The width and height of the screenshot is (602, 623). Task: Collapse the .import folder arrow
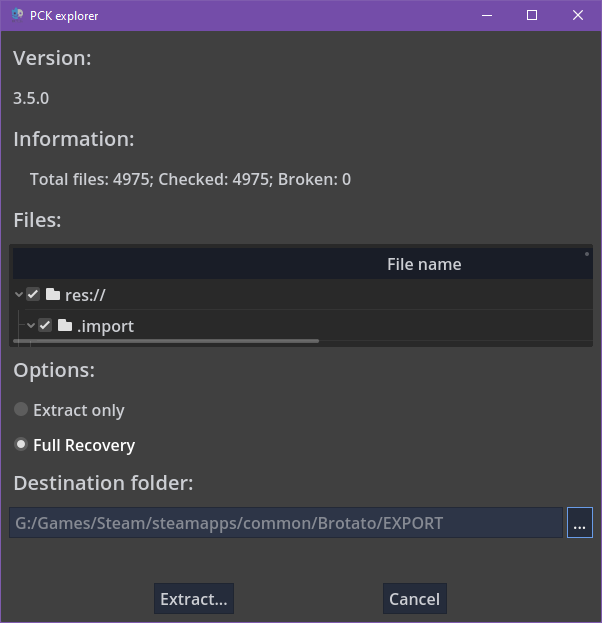point(31,326)
